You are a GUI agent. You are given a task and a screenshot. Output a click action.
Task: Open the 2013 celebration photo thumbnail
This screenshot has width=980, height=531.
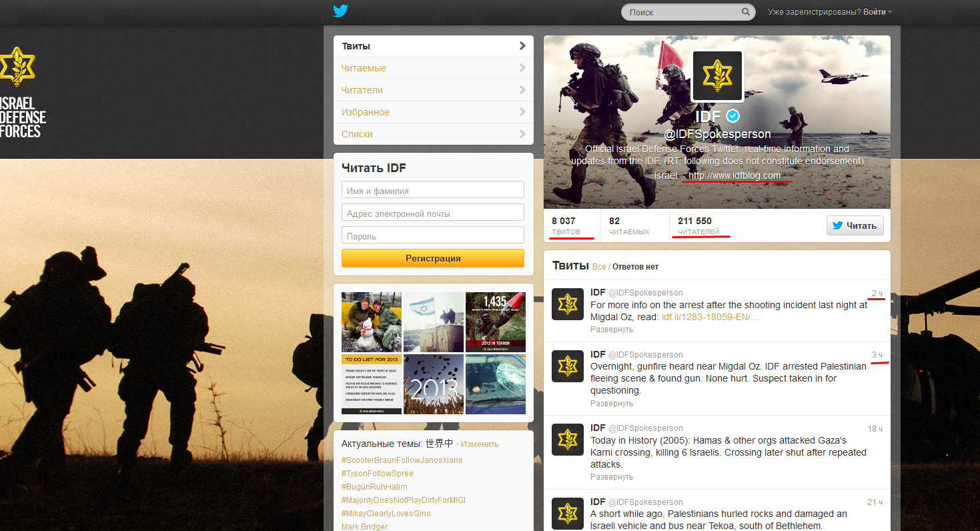coord(434,384)
